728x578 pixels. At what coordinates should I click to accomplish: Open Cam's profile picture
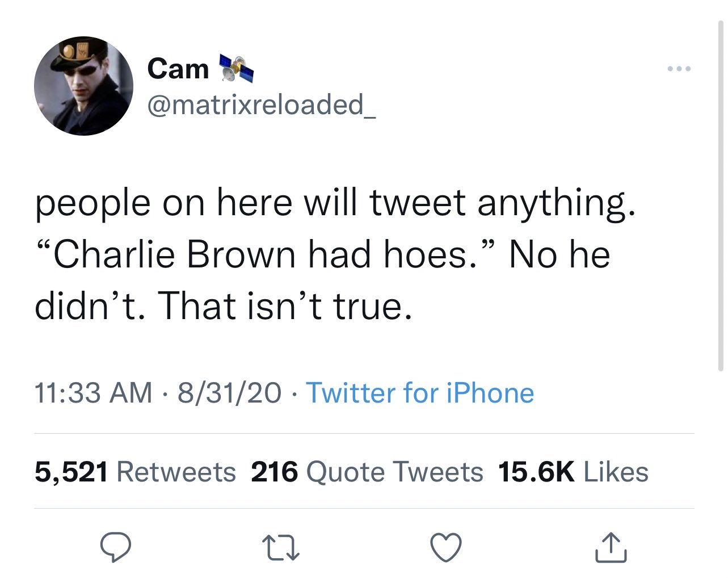83,86
